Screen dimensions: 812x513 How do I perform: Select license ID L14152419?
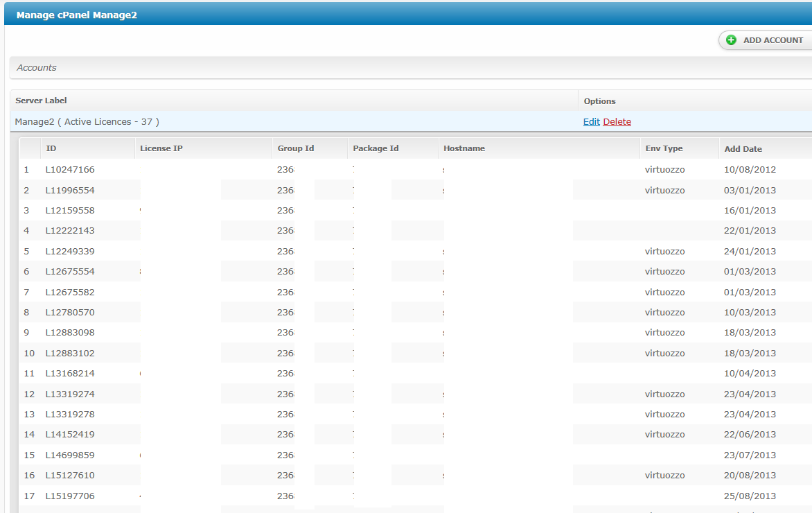(70, 435)
